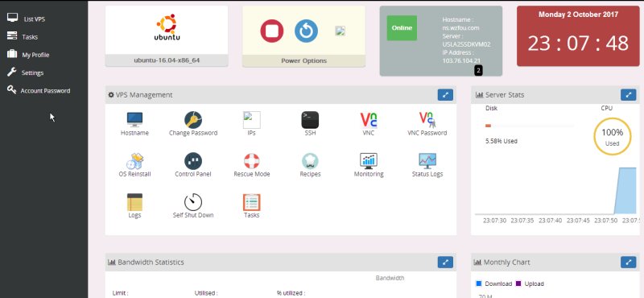Viewport: 644px width, 298px height.
Task: Click the IP address 103.76.104.21
Action: pyautogui.click(x=461, y=61)
